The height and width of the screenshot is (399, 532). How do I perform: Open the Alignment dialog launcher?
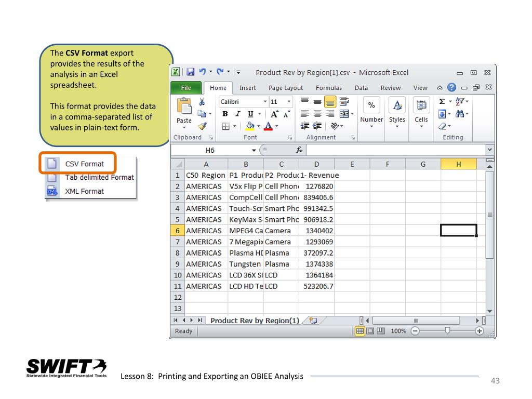click(353, 137)
